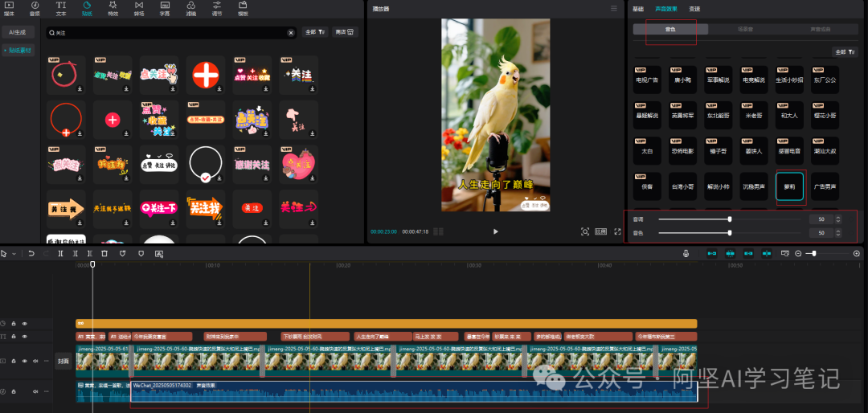
Task: Open the 滤镜 (filters) panel icon
Action: (x=191, y=8)
